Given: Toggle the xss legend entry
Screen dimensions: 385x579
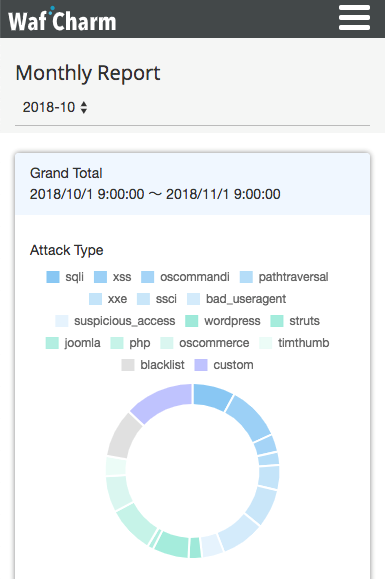Looking at the screenshot, I should point(113,277).
